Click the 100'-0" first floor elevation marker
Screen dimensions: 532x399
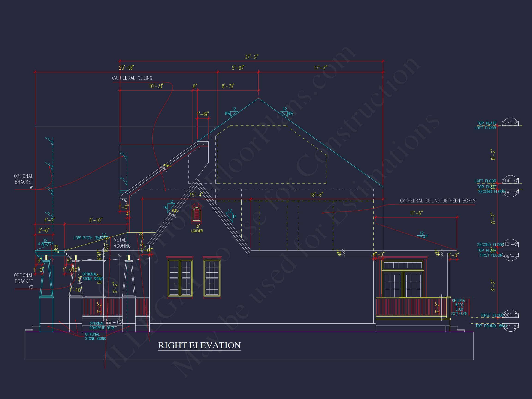[510, 315]
